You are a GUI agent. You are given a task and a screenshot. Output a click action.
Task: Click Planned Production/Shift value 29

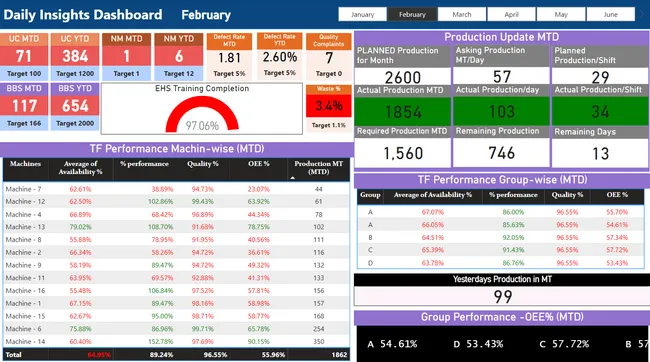click(x=600, y=77)
